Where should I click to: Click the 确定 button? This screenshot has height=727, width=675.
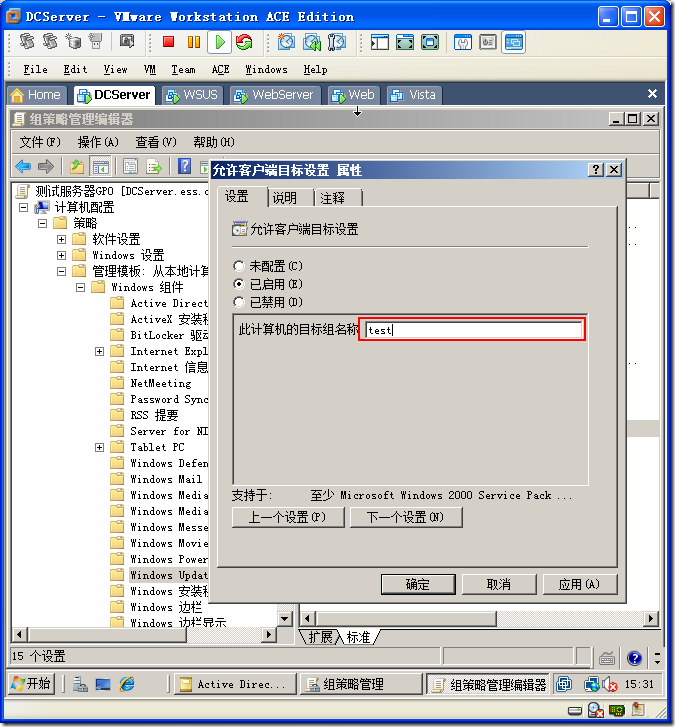click(418, 584)
